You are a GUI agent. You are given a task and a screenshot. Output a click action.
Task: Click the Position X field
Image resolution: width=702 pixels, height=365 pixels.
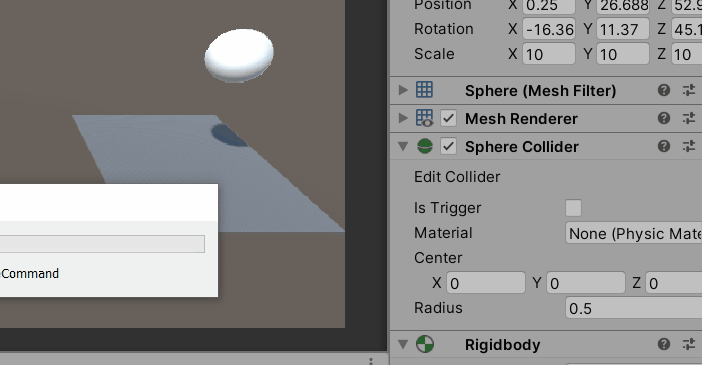549,7
